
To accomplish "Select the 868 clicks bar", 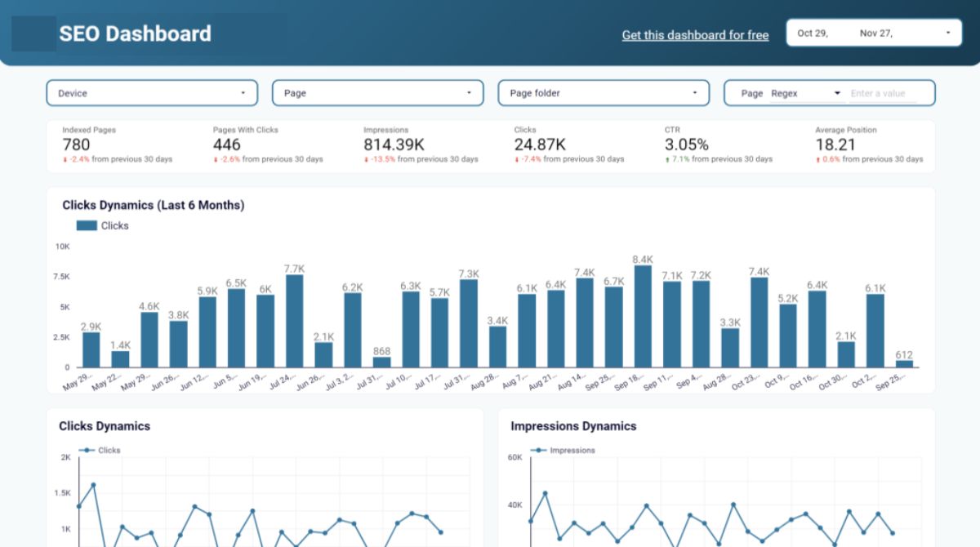I will click(x=381, y=362).
